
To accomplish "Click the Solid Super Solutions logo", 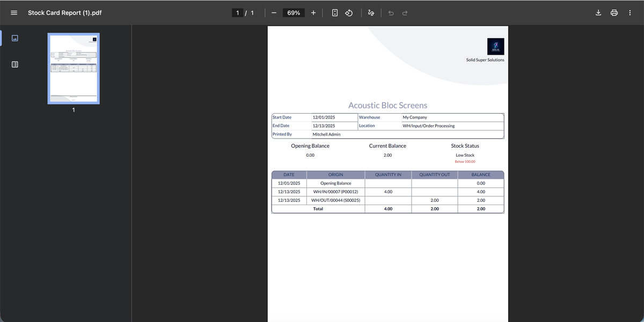I will (495, 46).
